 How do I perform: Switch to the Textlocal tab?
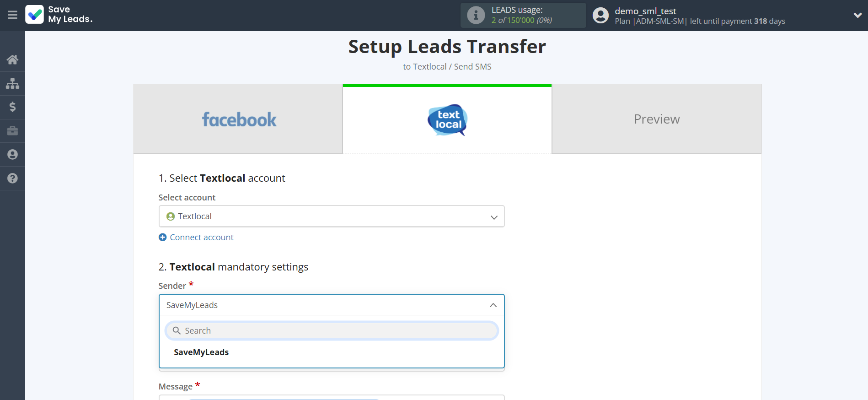[x=447, y=119]
